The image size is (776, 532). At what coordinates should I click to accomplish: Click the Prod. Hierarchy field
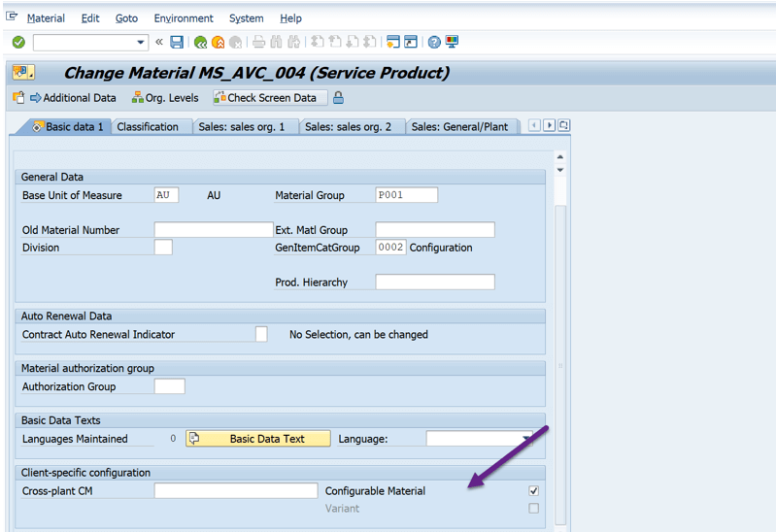[x=435, y=283]
